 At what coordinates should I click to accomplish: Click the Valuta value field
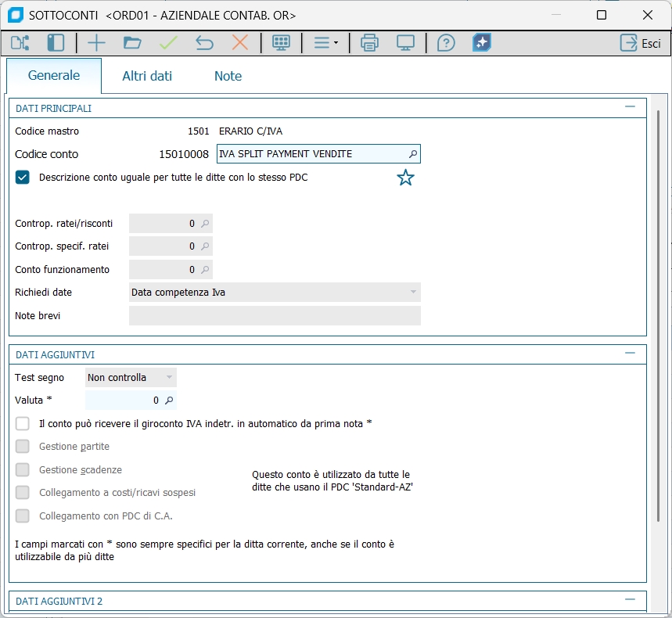131,401
